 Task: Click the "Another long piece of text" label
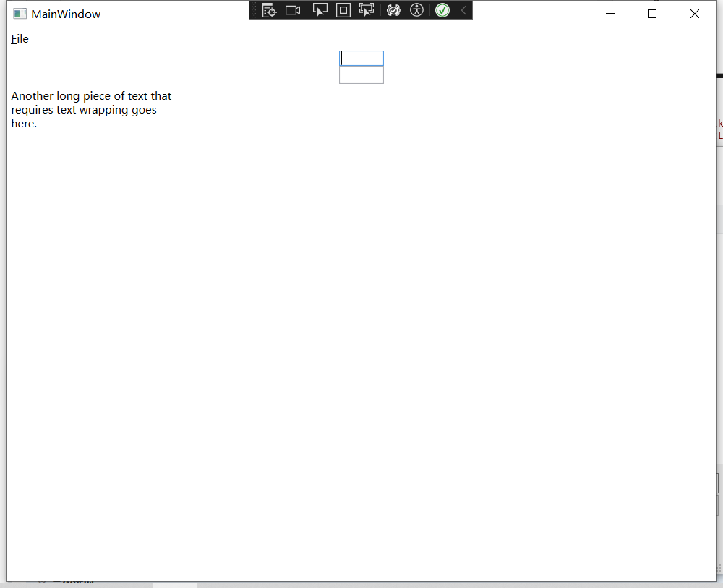click(x=91, y=110)
